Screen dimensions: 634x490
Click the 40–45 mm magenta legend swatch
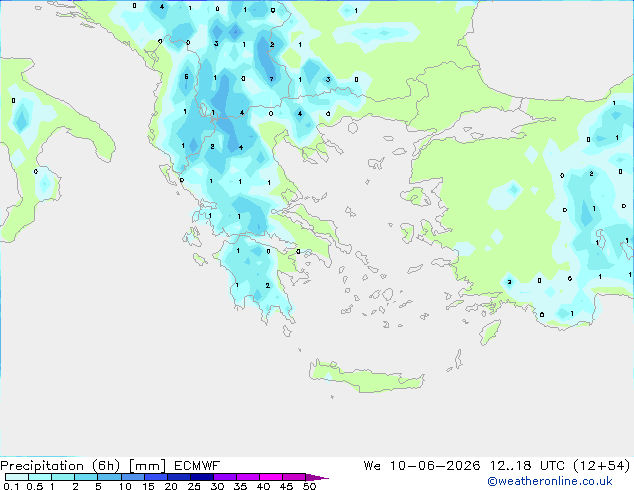click(271, 477)
